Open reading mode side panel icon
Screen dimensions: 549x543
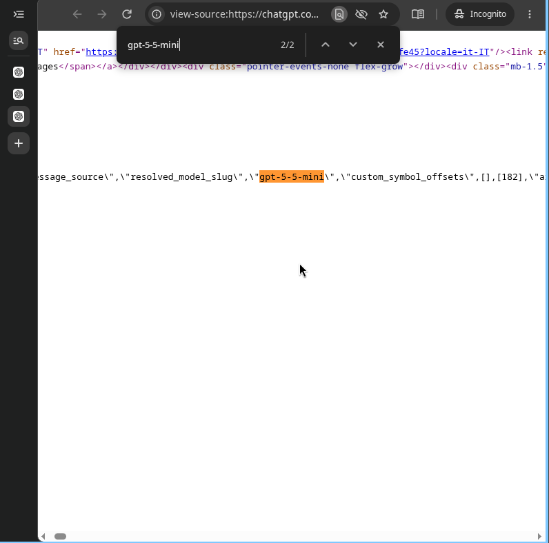click(418, 14)
